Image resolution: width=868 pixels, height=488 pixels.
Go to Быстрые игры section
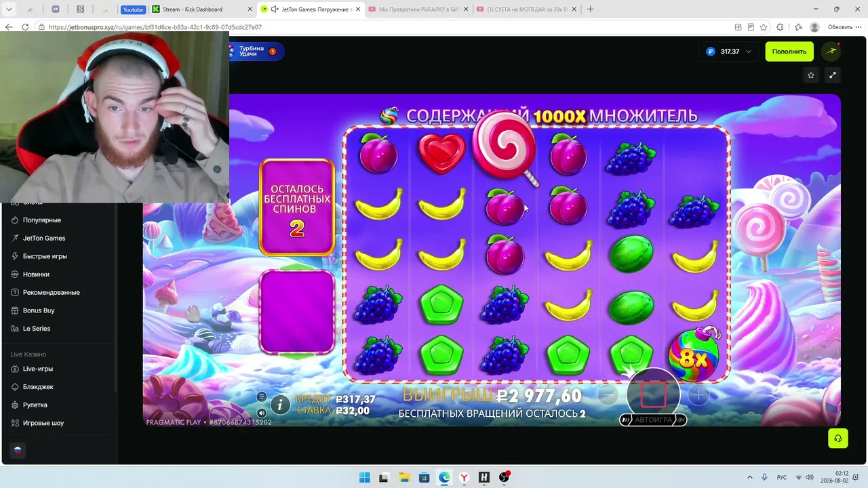click(45, 256)
